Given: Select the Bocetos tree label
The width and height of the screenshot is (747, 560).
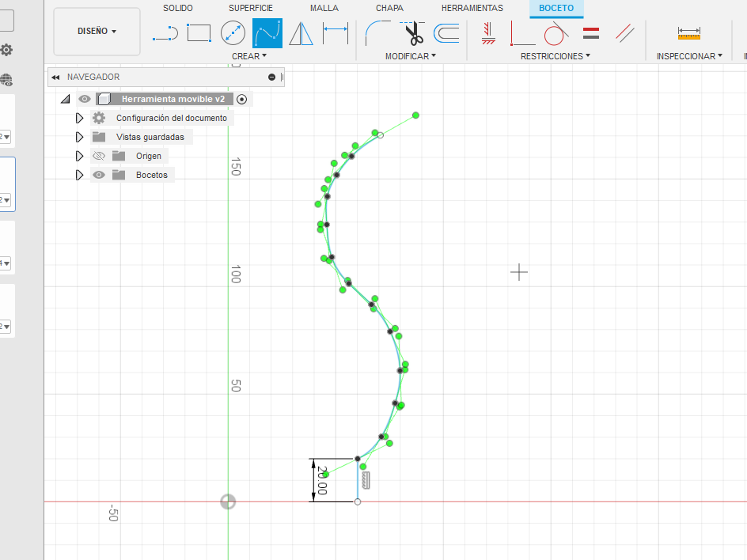Looking at the screenshot, I should [x=151, y=176].
